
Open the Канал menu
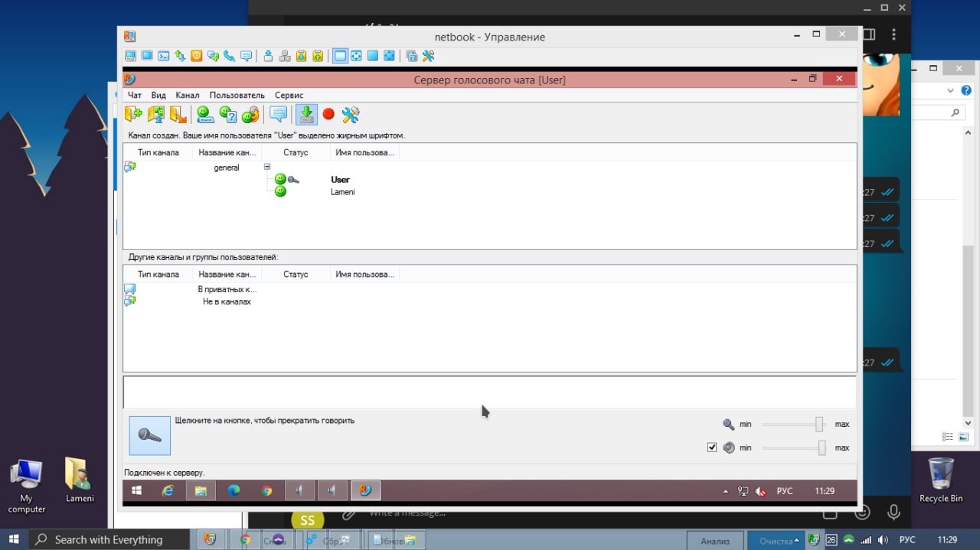[x=188, y=96]
